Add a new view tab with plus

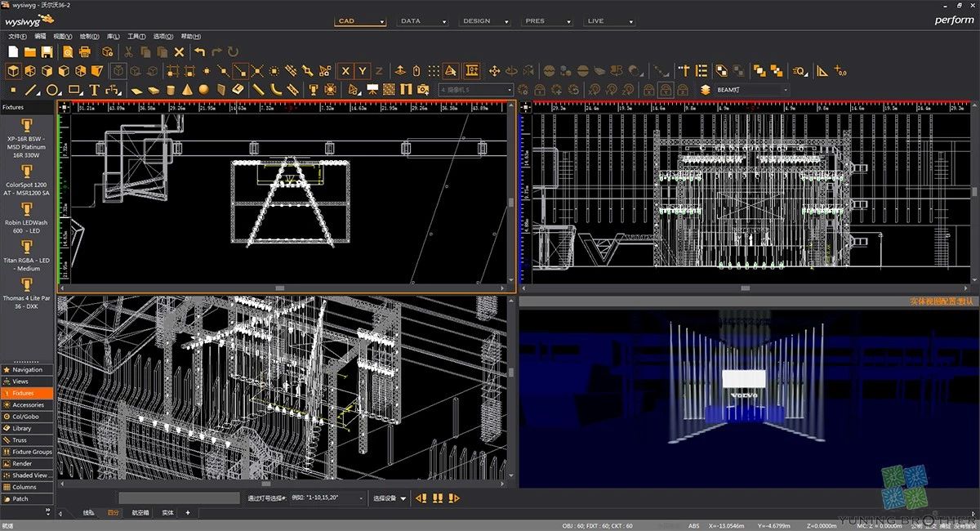tap(188, 512)
